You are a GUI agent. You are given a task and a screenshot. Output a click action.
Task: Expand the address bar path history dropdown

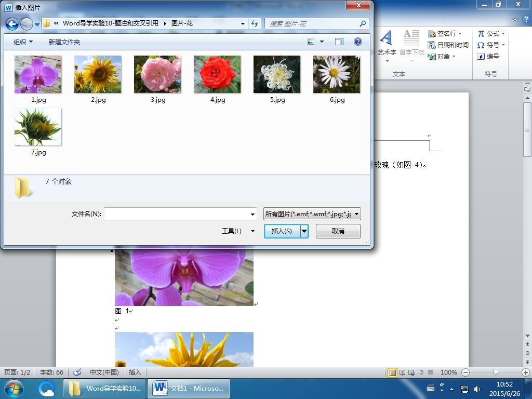point(243,23)
